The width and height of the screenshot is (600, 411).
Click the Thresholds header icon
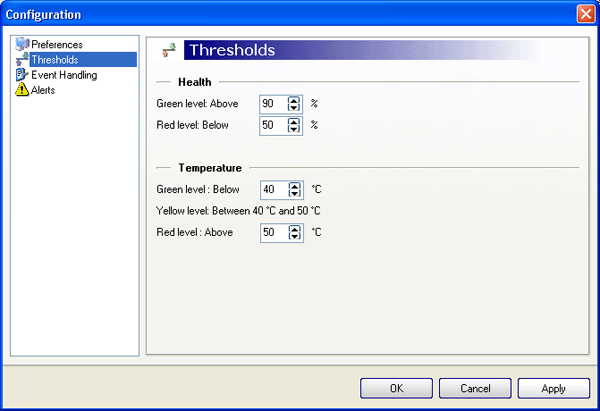169,50
